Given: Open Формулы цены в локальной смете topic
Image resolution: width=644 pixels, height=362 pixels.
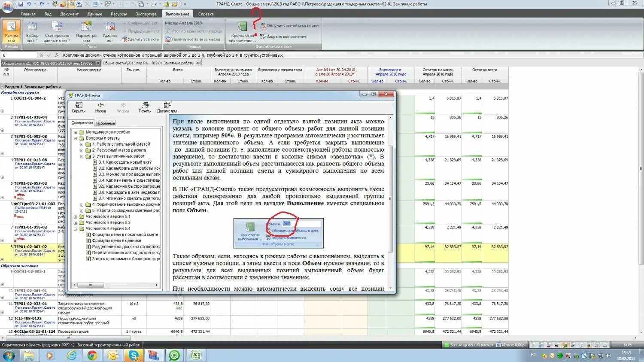Looking at the screenshot, I should coord(125,235).
